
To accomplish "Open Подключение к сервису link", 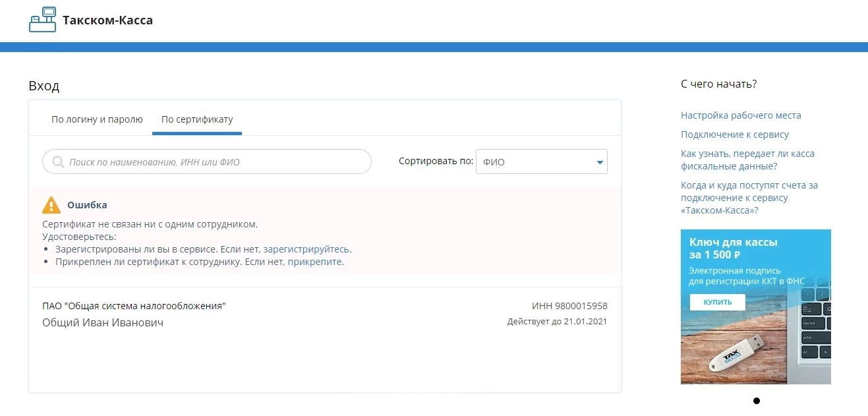I will click(x=734, y=134).
